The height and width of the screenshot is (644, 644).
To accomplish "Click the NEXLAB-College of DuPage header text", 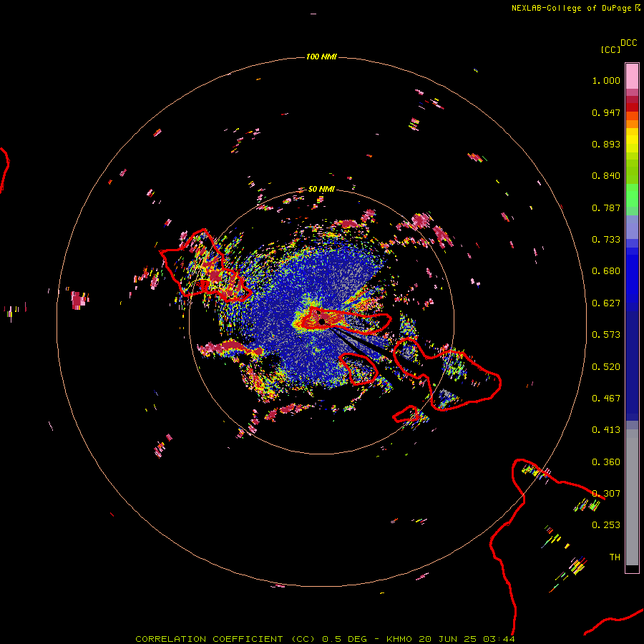I will (575, 8).
